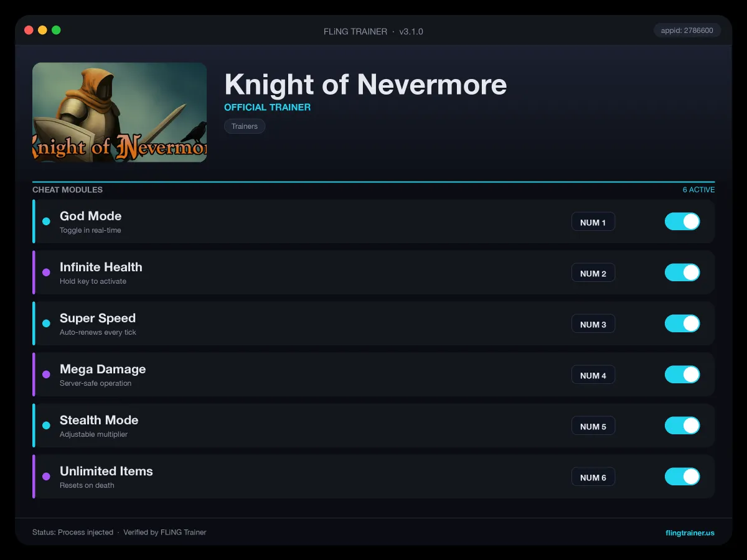The width and height of the screenshot is (747, 560).
Task: Click the cyan dot beside Stealth Mode
Action: (x=46, y=426)
